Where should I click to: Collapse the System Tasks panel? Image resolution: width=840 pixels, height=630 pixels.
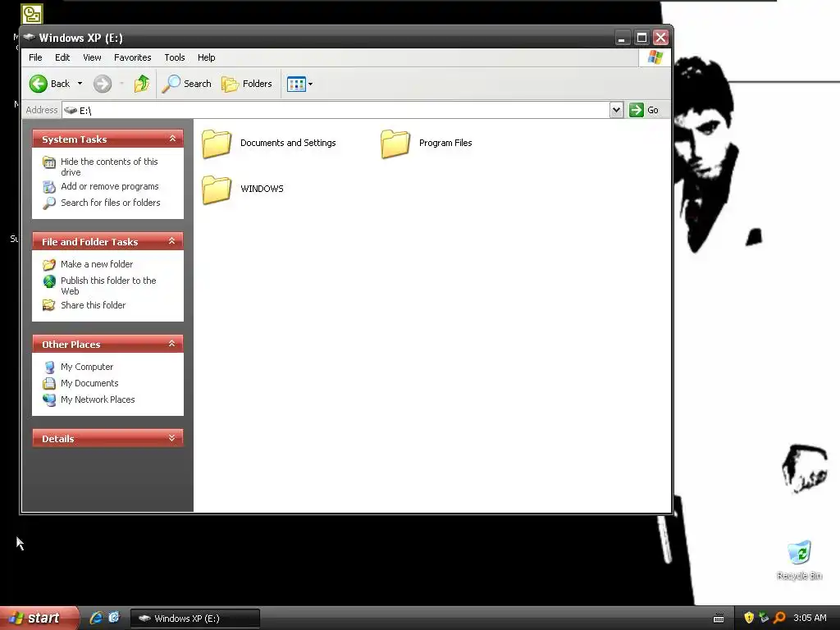[x=172, y=139]
